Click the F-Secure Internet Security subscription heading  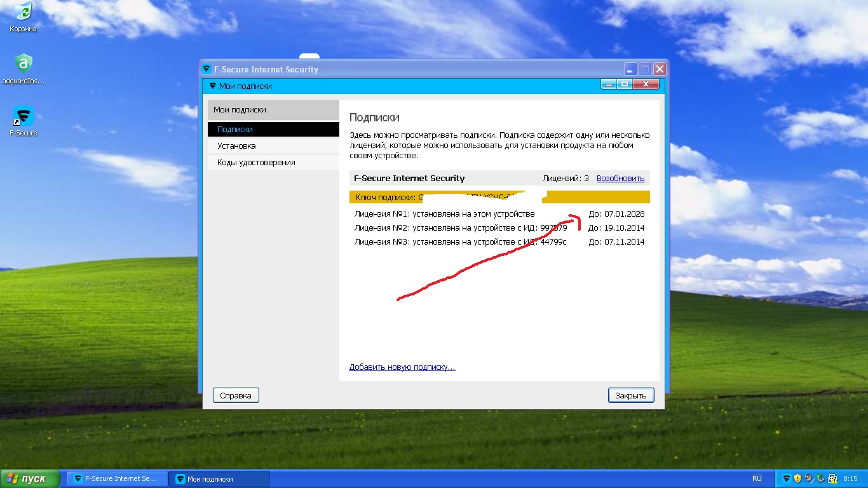409,179
